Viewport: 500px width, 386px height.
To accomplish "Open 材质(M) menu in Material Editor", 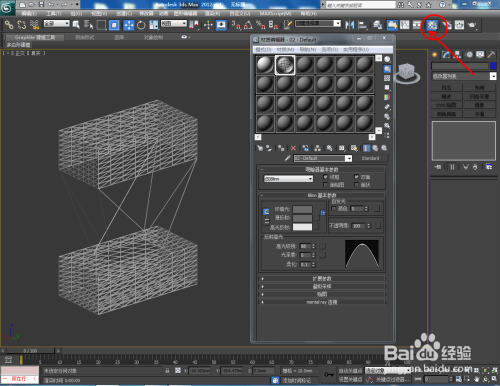I will pyautogui.click(x=285, y=50).
